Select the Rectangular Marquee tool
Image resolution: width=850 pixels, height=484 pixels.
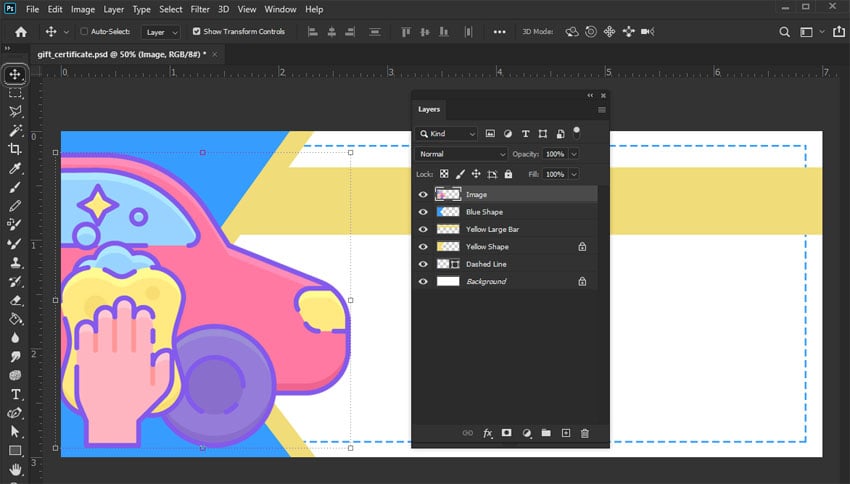tap(15, 93)
